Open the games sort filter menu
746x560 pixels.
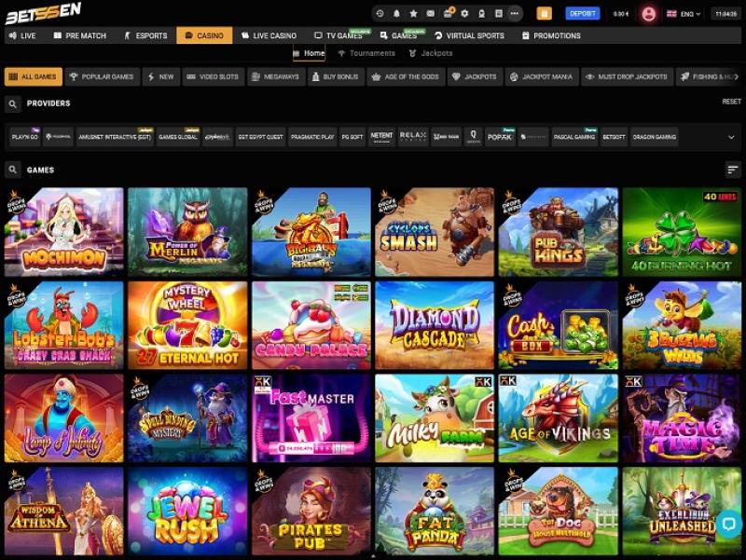coord(732,170)
